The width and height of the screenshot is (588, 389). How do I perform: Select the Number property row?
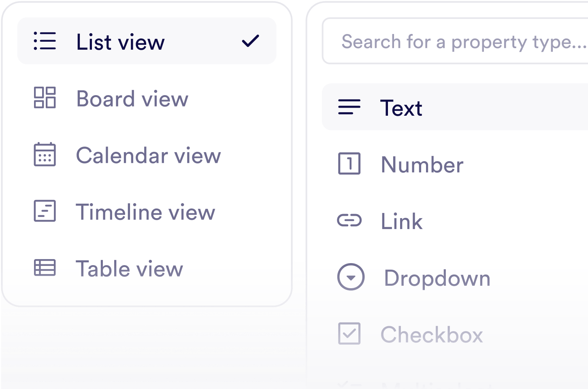point(422,164)
